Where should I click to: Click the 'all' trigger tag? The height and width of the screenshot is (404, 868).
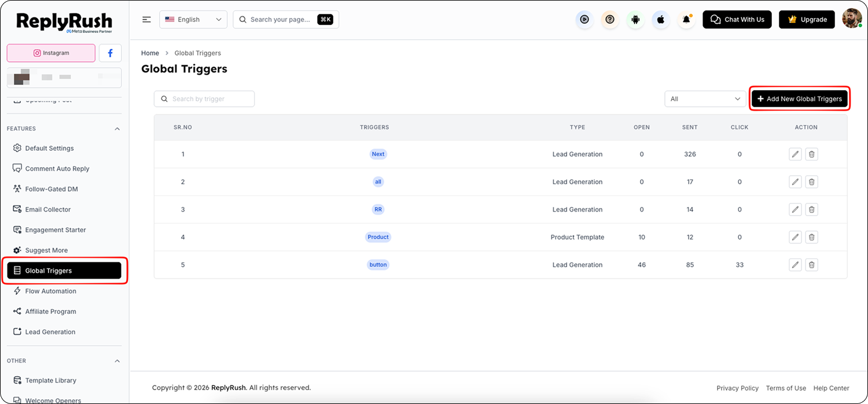[378, 182]
